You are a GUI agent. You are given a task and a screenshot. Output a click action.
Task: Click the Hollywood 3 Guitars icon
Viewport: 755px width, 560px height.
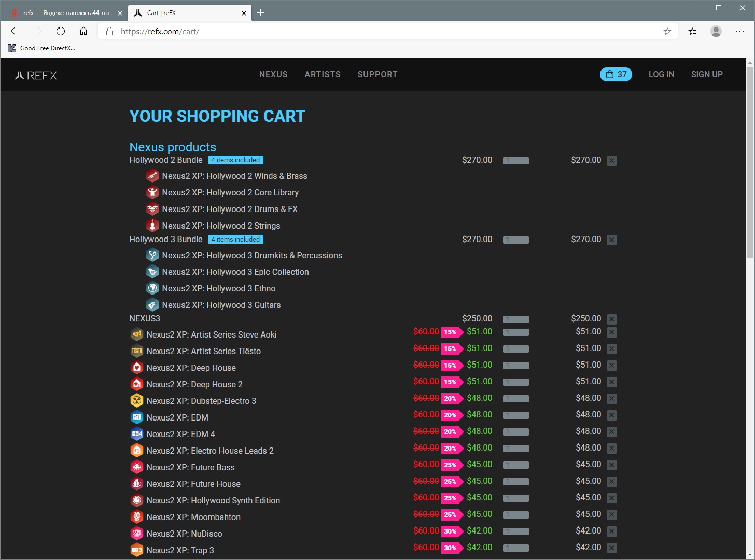(152, 305)
